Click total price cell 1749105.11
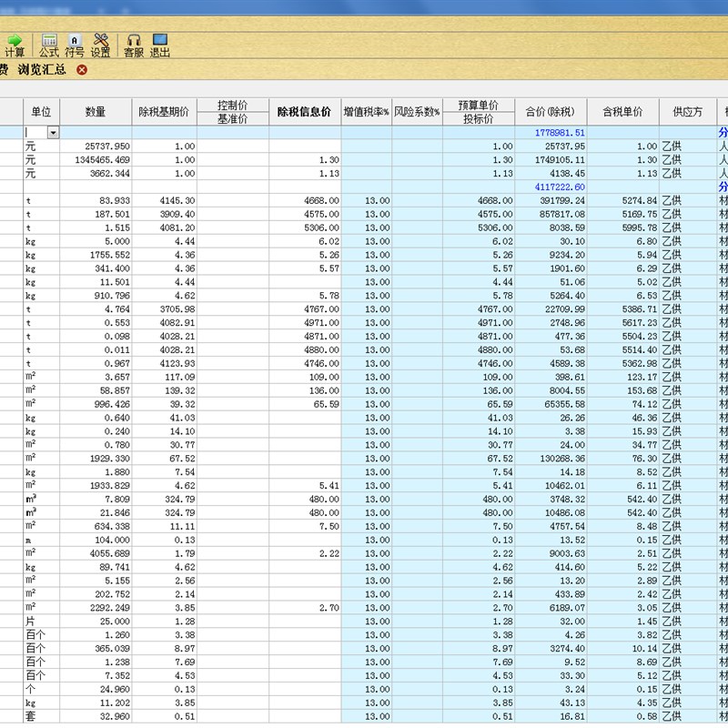The height and width of the screenshot is (728, 728). point(551,160)
